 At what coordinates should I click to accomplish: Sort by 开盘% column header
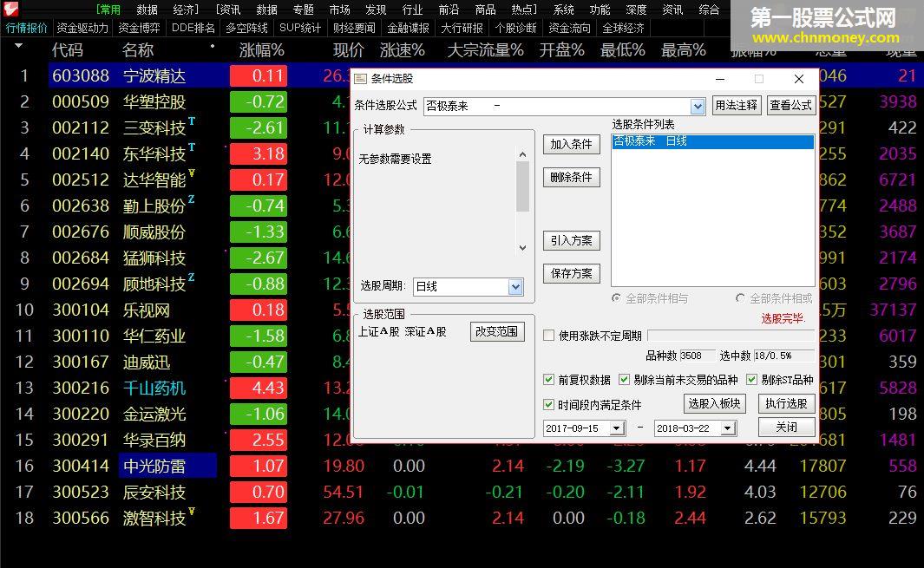(561, 50)
